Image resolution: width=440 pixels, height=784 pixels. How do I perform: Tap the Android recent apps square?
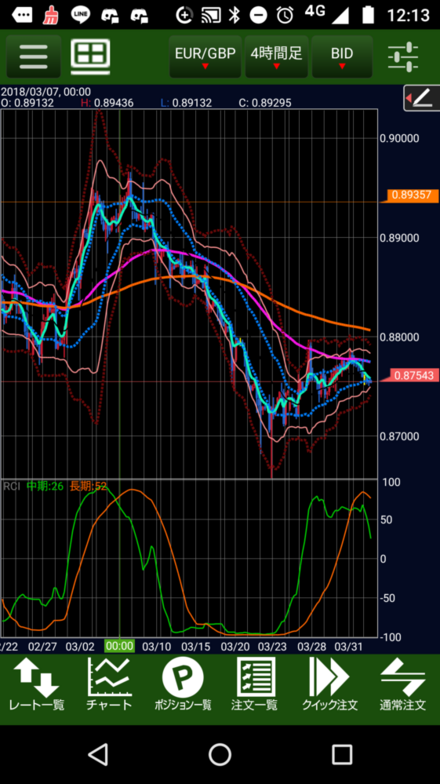[x=342, y=754]
